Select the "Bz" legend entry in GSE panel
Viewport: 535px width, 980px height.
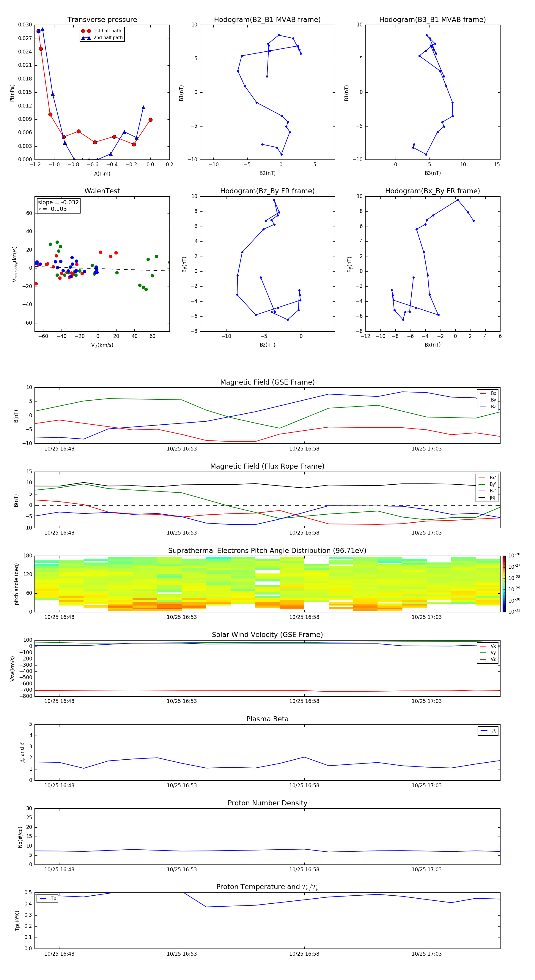488,407
